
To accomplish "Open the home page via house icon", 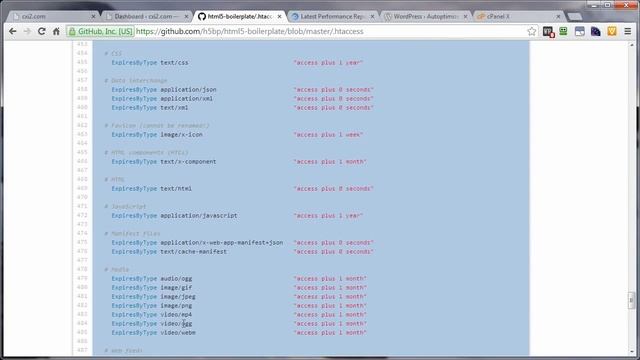I will [56, 31].
